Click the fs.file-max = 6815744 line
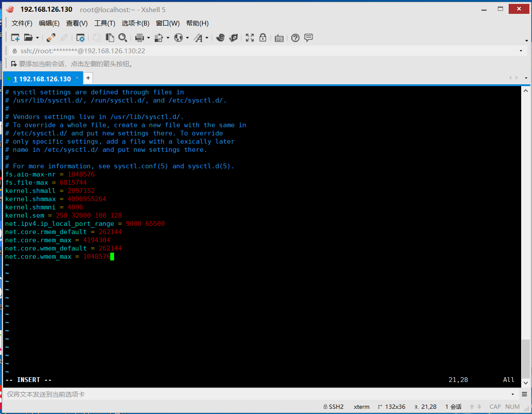This screenshot has height=414, width=532. (x=46, y=183)
